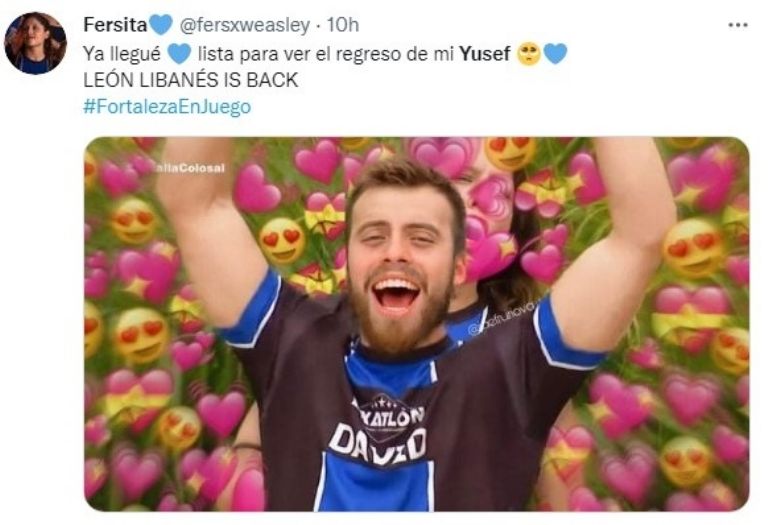Click the Exatlón logo on the shirt

pyautogui.click(x=388, y=413)
